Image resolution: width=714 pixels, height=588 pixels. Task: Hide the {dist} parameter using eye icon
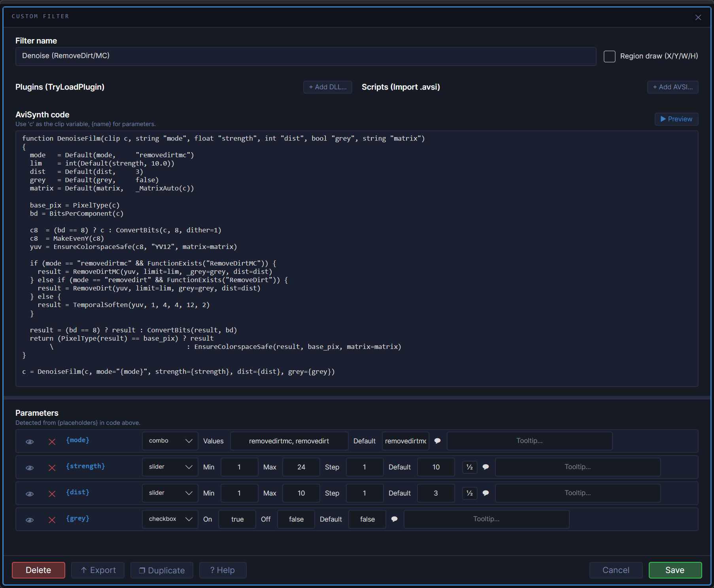coord(30,494)
